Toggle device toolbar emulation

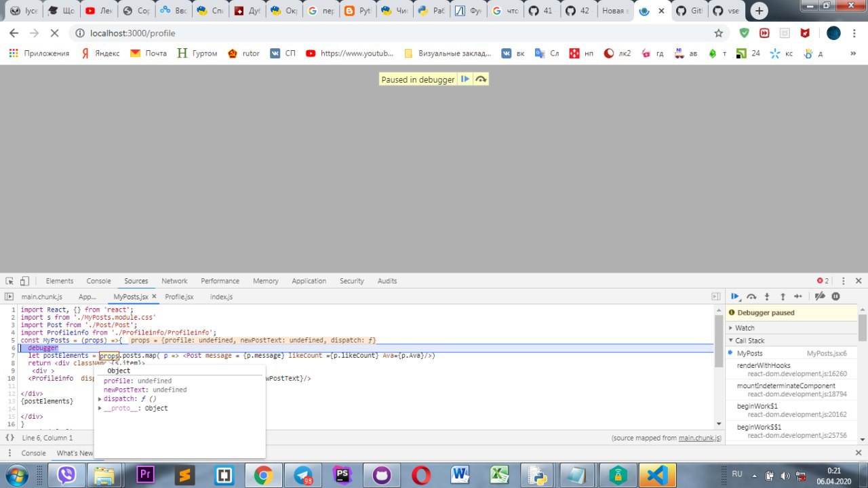tap(24, 281)
